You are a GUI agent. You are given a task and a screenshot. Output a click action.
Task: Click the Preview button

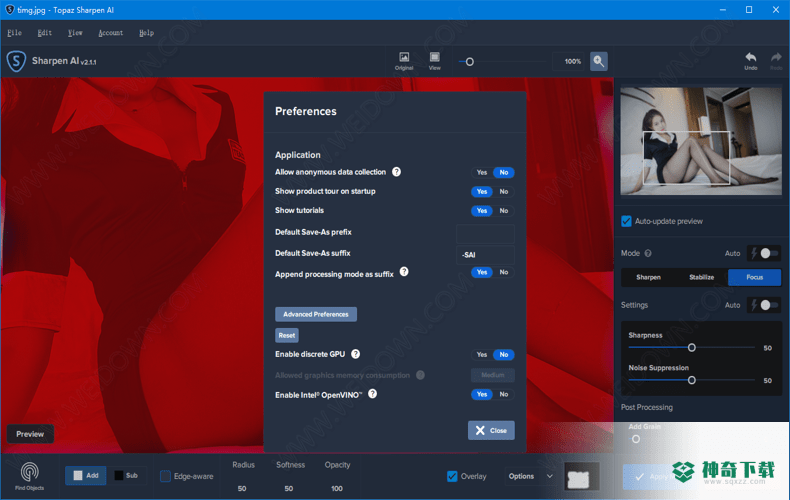tap(30, 434)
